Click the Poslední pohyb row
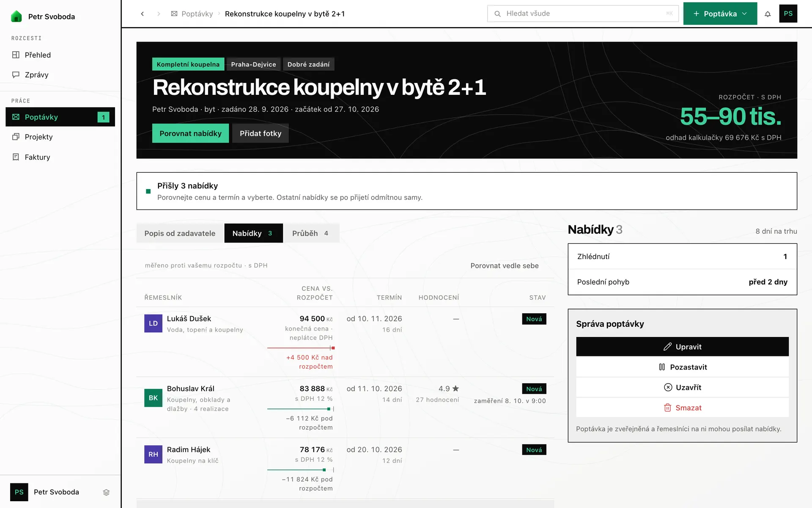812x508 pixels. pyautogui.click(x=682, y=282)
